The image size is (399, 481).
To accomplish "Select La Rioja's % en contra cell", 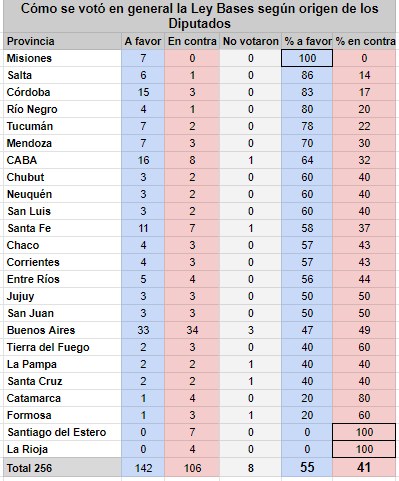I will pos(364,449).
